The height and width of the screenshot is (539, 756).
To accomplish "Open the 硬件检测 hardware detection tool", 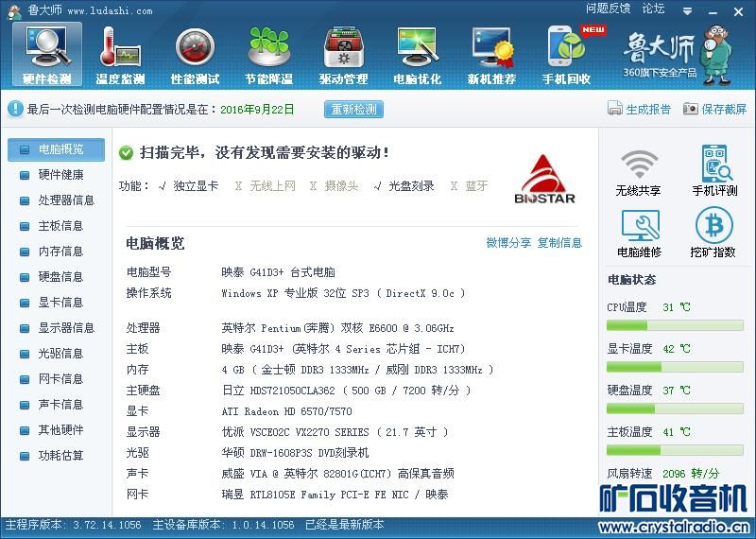I will [x=46, y=55].
